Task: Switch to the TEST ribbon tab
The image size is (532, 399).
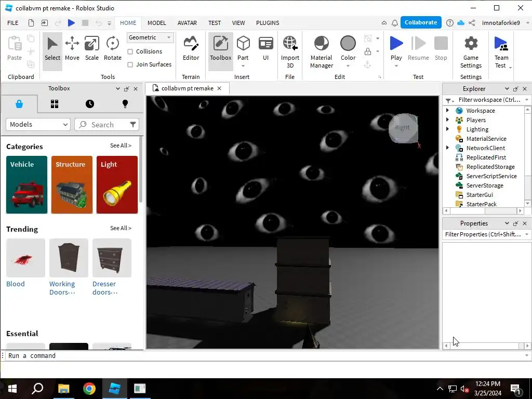Action: [215, 23]
